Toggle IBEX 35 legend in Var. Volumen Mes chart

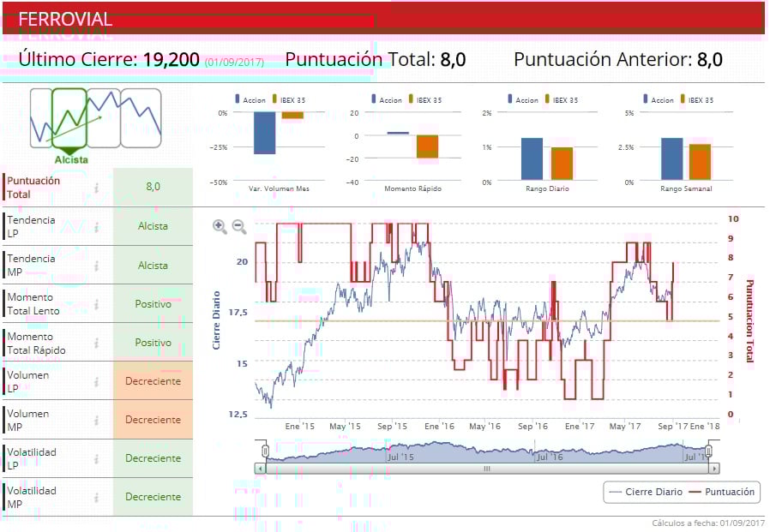(289, 99)
